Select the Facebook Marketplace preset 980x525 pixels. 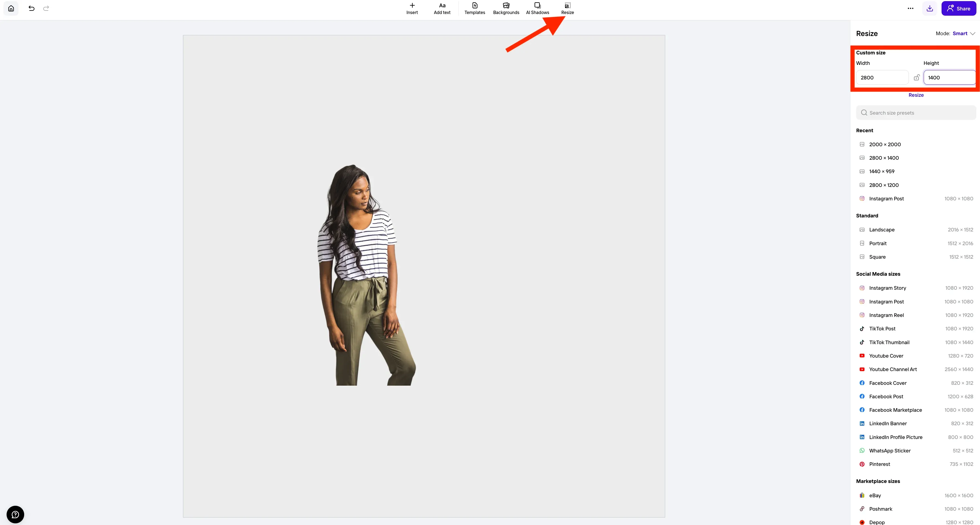point(916,410)
